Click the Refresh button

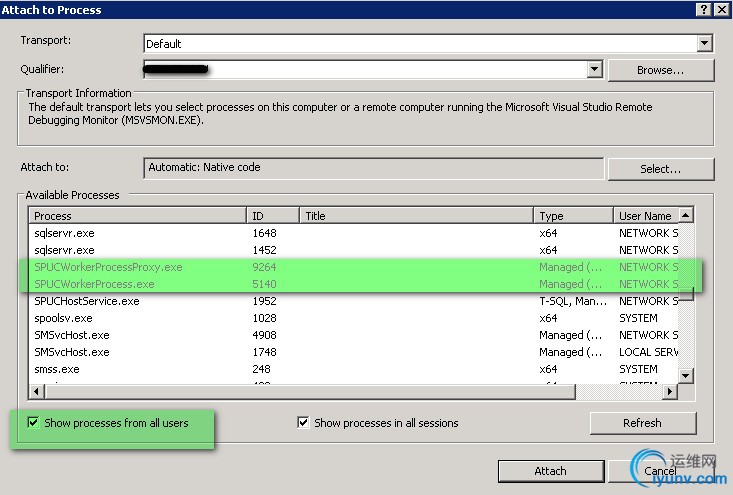[x=643, y=423]
